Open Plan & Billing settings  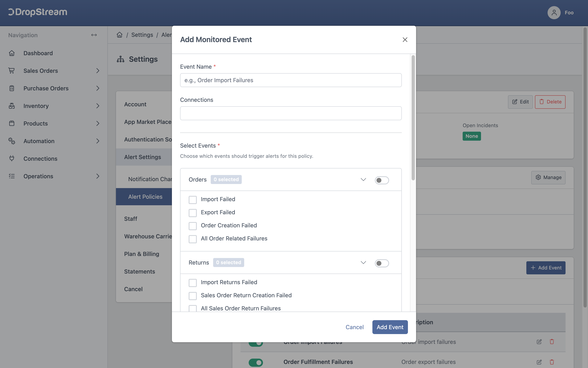click(x=142, y=254)
